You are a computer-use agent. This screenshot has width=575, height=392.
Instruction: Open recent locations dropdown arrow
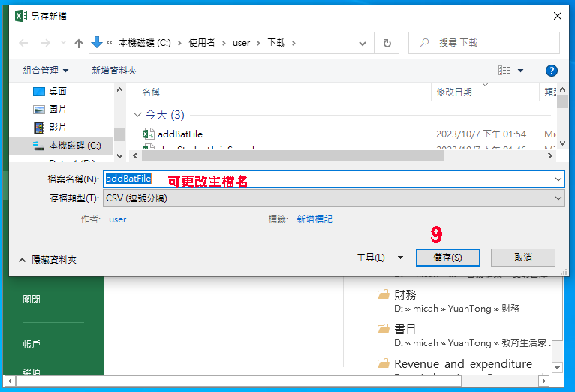(63, 43)
